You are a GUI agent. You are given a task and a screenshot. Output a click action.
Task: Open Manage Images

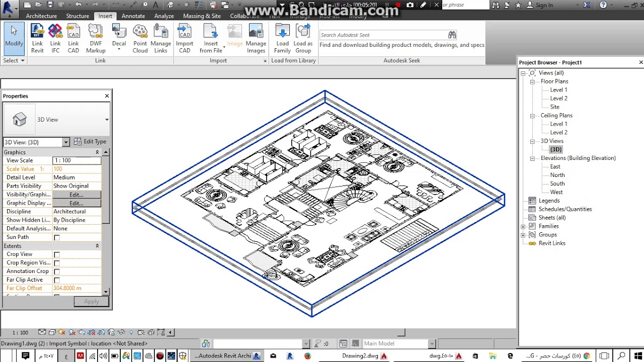(x=256, y=38)
